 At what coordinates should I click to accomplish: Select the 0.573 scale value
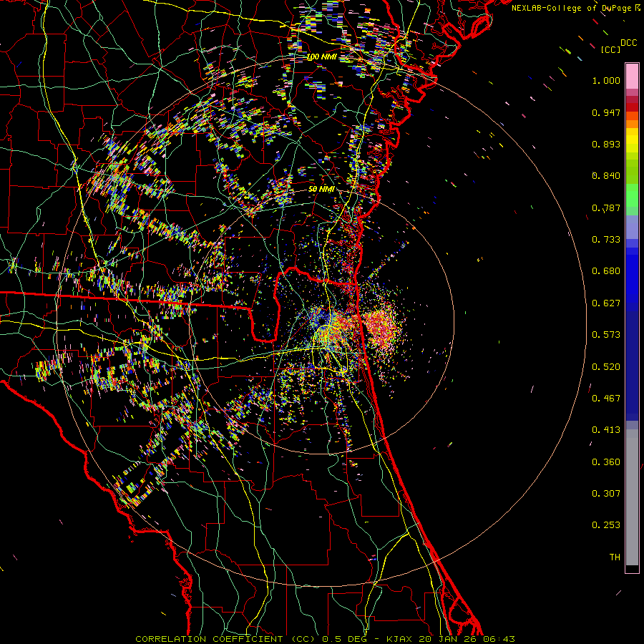(x=606, y=335)
